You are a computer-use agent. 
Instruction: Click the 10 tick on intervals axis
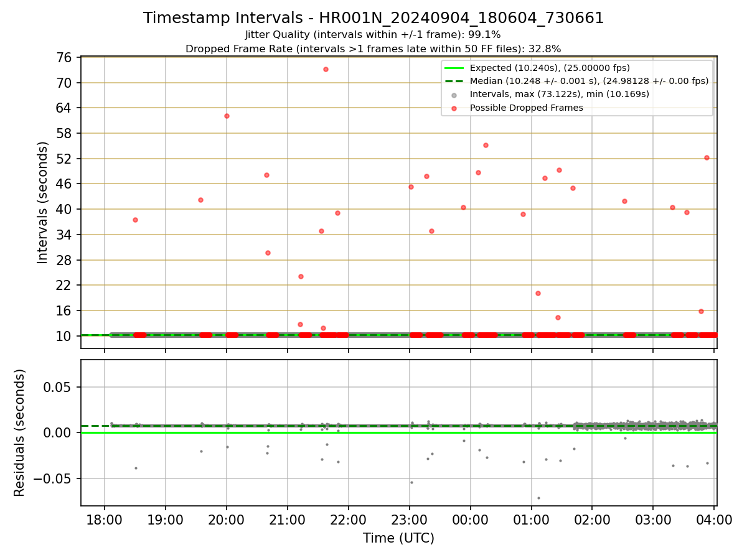pos(65,336)
